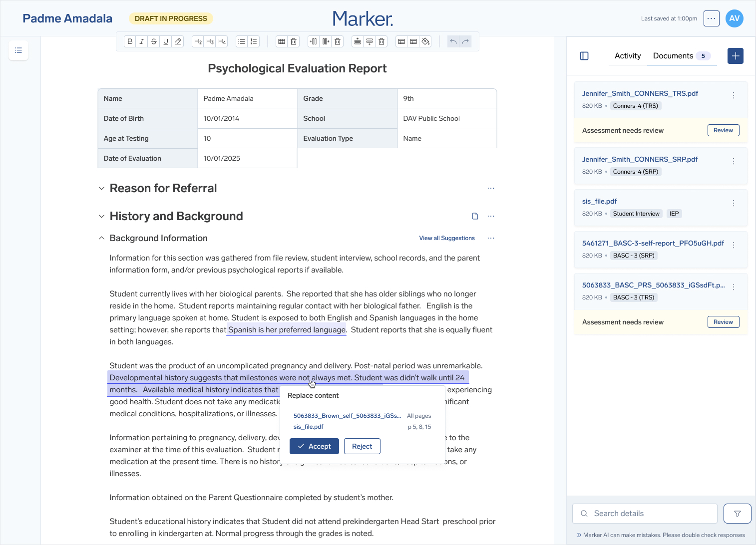The image size is (756, 545).
Task: Undo the last edit
Action: coord(453,41)
